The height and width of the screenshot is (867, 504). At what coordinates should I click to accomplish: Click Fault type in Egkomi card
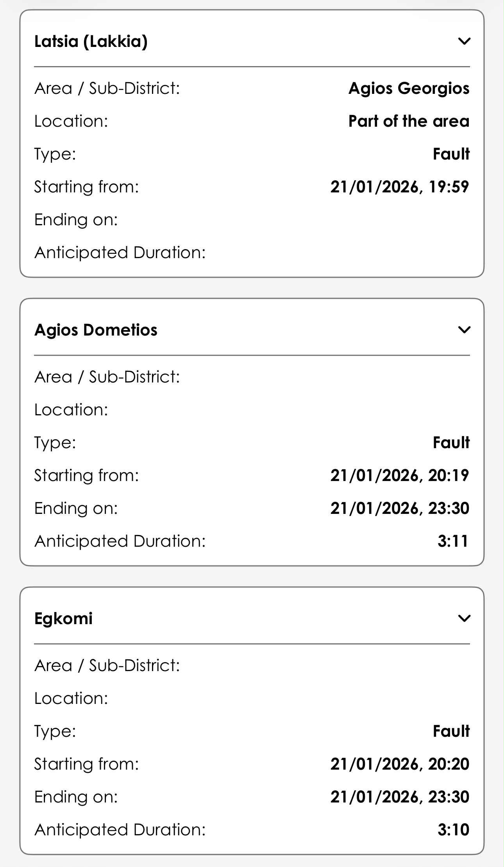pyautogui.click(x=451, y=731)
